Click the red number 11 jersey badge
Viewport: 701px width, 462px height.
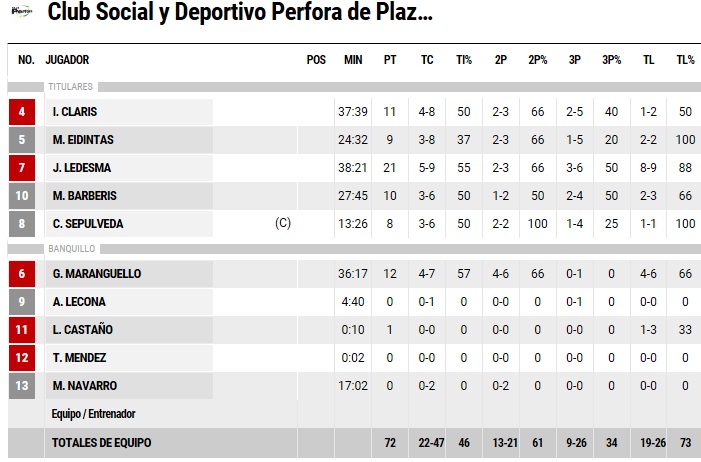pos(22,330)
